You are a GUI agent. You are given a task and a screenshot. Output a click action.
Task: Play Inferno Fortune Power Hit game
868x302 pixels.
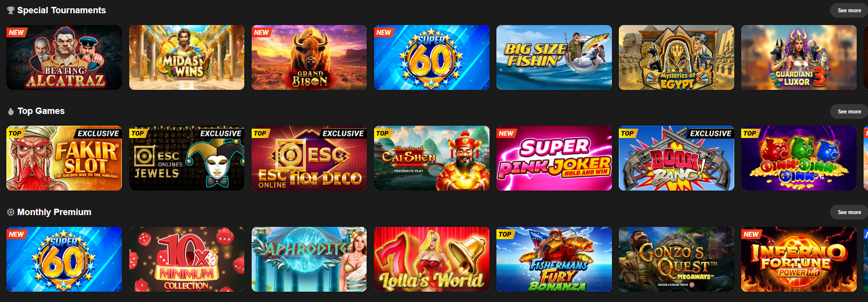pos(799,259)
